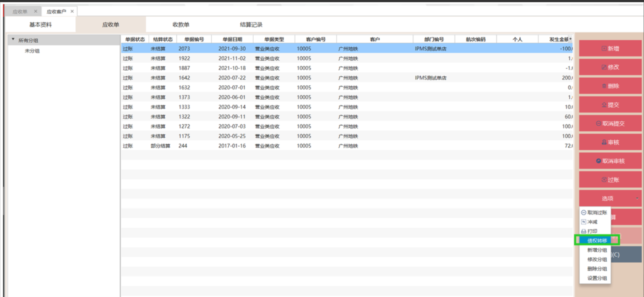Click the 过账 (Post) button
Screen dimensions: 644x297
coord(610,180)
